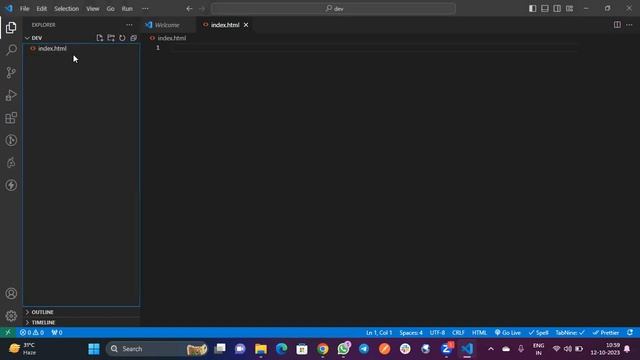
Task: Click the status bar icon right of Prettier
Action: click(x=630, y=333)
